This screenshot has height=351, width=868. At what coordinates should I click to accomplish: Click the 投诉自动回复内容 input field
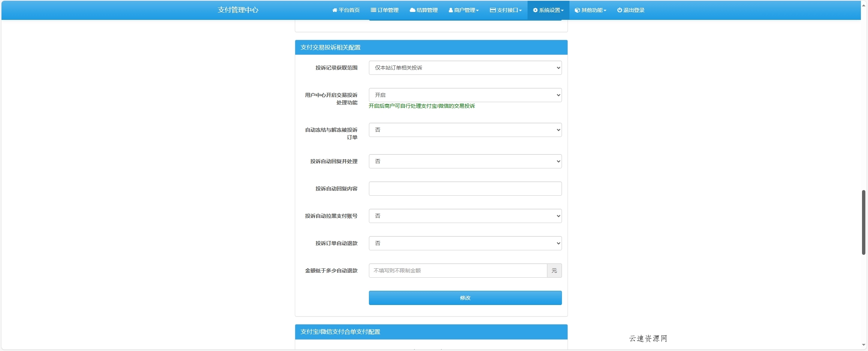pos(465,188)
